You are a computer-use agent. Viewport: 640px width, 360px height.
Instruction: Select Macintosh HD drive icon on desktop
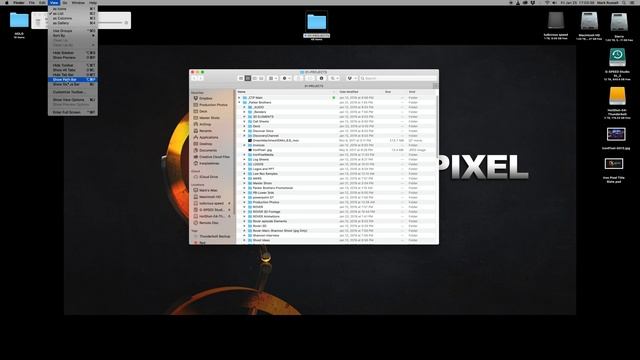[589, 21]
